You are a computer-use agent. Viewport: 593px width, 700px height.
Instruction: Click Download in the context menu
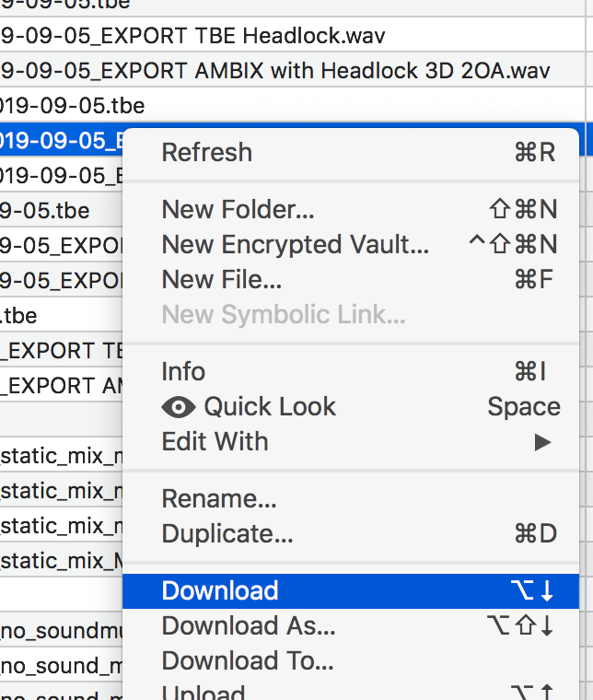(x=220, y=590)
